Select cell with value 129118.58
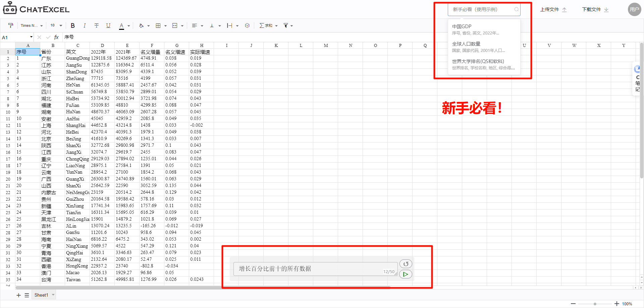The image size is (644, 308). point(102,58)
